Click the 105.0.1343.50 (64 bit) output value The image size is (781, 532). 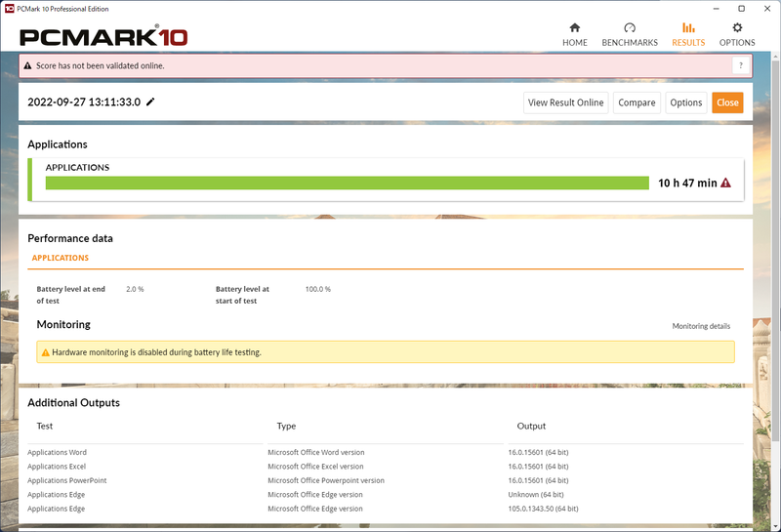[543, 509]
